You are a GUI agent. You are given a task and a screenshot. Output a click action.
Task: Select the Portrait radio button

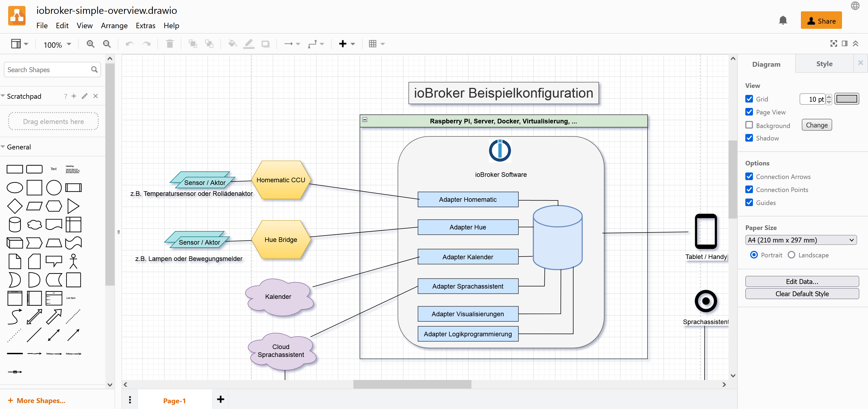754,255
